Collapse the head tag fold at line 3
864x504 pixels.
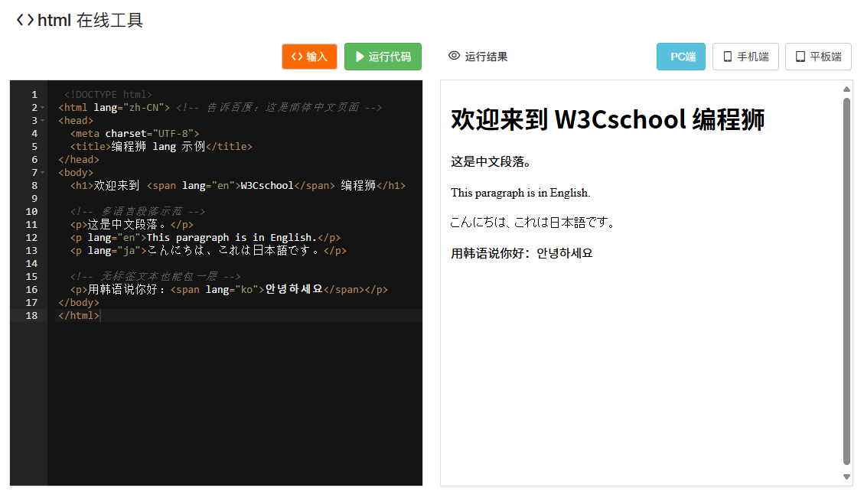[42, 121]
